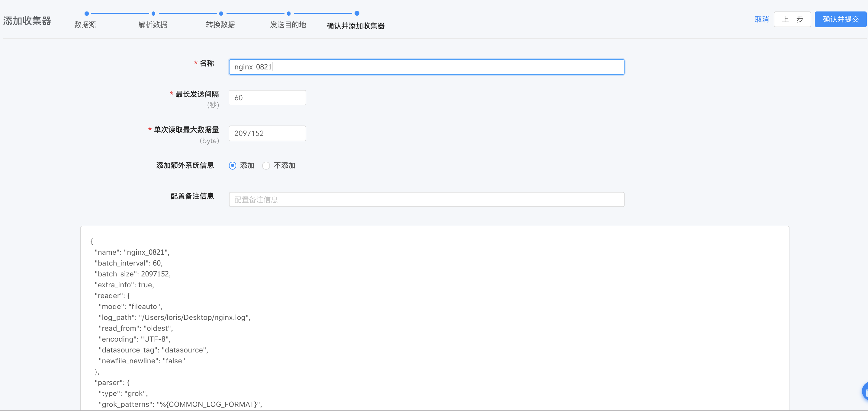Click the 添加收集器 page title

27,21
